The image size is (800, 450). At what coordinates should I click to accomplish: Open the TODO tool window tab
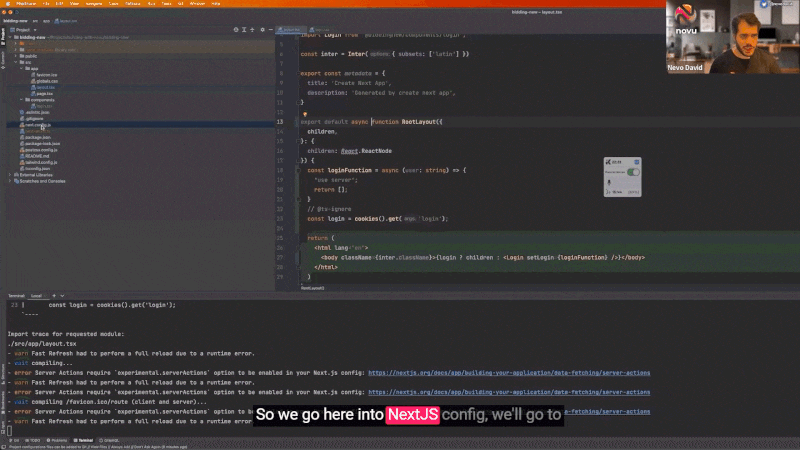[x=33, y=440]
